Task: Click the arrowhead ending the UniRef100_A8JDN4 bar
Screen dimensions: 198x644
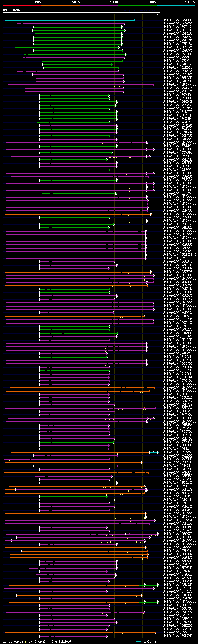Action: click(134, 20)
